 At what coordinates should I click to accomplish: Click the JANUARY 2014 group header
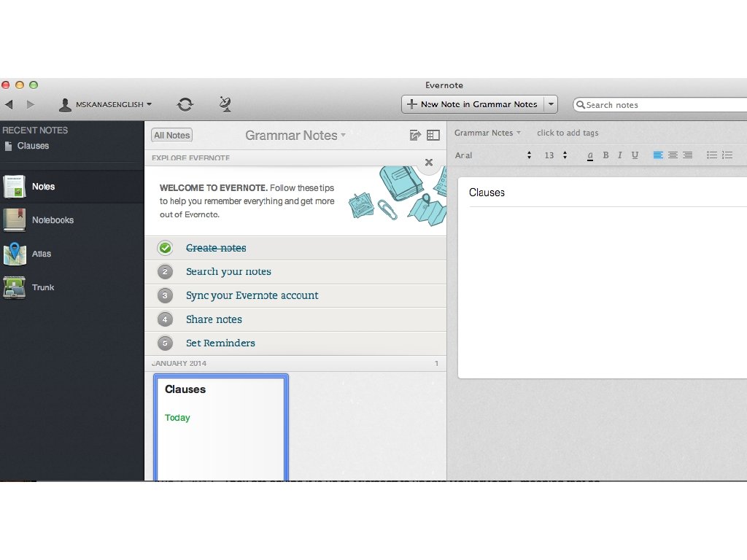(x=295, y=363)
